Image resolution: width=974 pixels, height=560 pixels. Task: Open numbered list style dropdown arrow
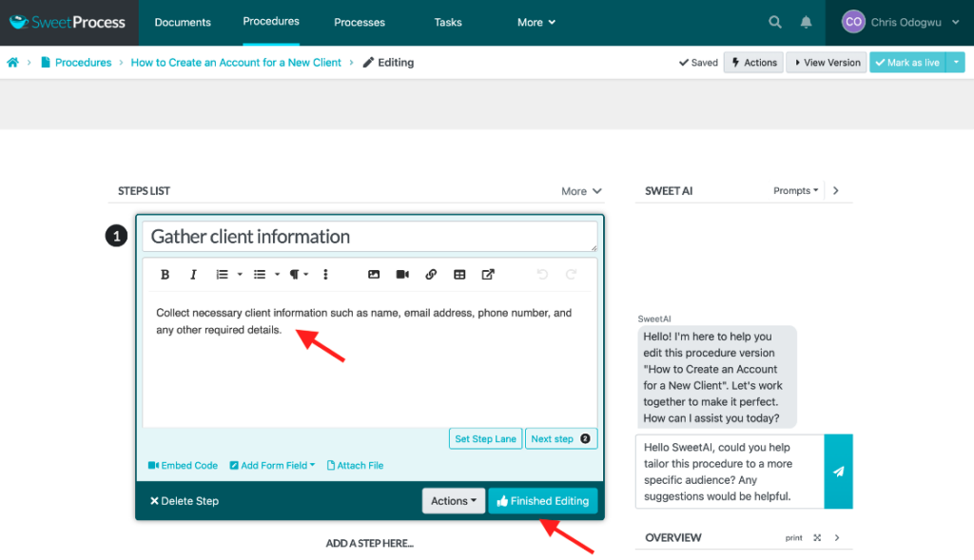[x=240, y=275]
